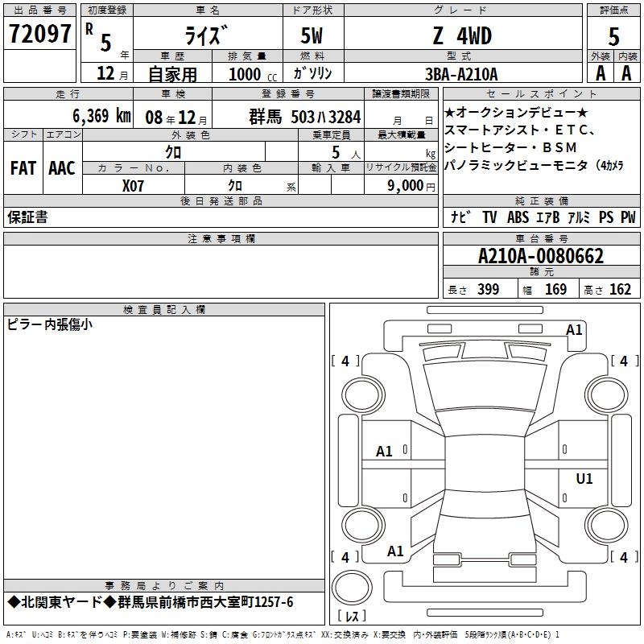Click the PW equipment item
The height and width of the screenshot is (644, 644).
click(x=628, y=217)
